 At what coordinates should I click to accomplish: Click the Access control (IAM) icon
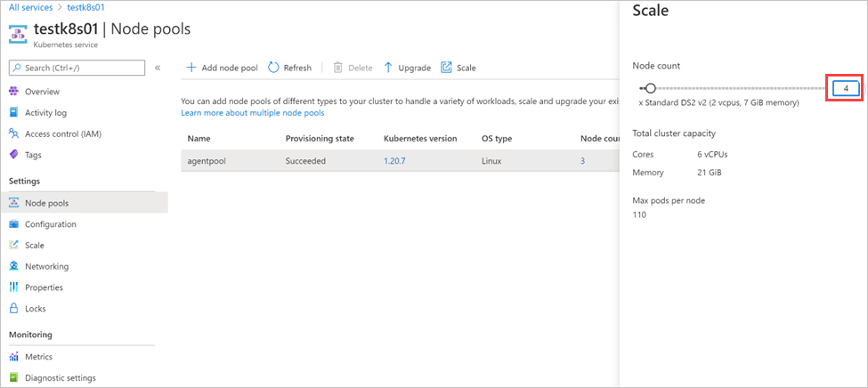pos(13,133)
